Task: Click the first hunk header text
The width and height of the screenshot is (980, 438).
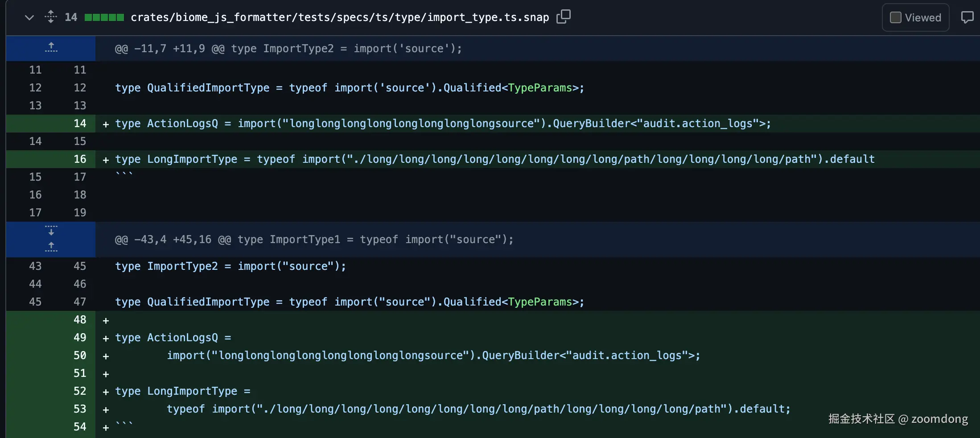Action: click(x=288, y=49)
